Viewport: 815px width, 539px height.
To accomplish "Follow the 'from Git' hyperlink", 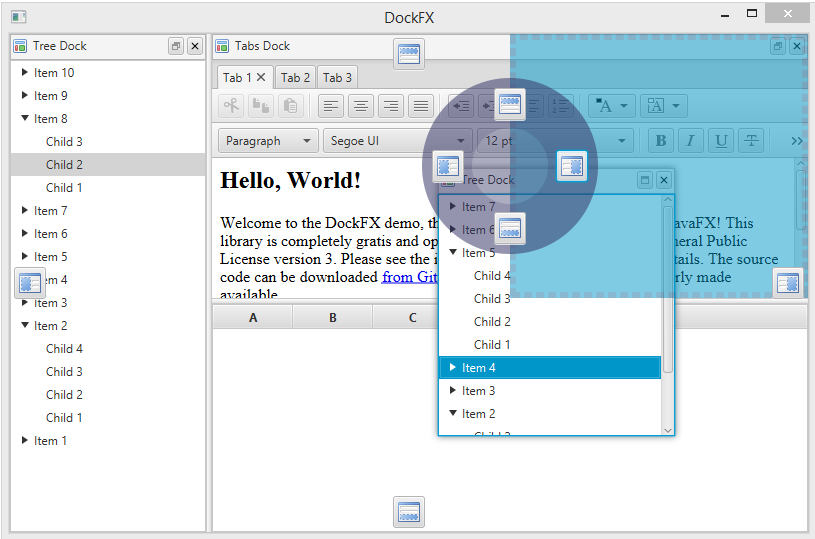I will point(410,277).
